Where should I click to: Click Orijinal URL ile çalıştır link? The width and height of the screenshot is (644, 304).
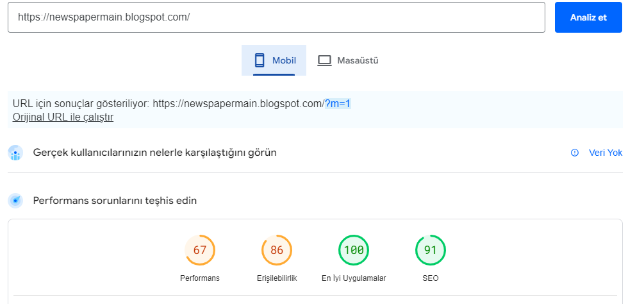click(x=63, y=117)
